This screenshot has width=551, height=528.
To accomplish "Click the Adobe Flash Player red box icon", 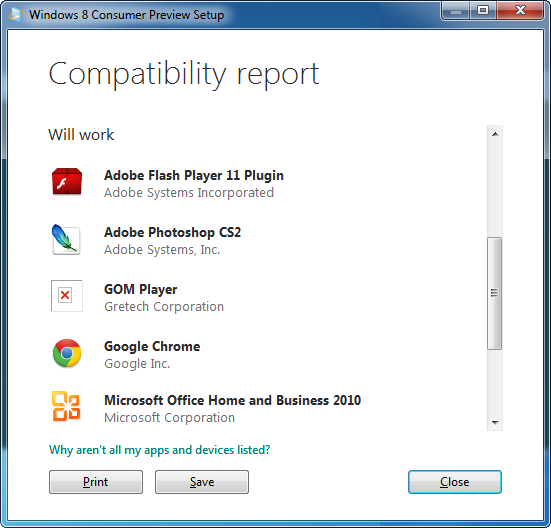I will coord(67,182).
